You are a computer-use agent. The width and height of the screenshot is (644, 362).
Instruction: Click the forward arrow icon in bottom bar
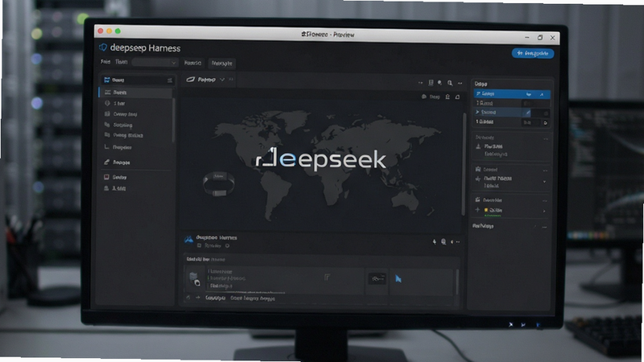pos(197,298)
